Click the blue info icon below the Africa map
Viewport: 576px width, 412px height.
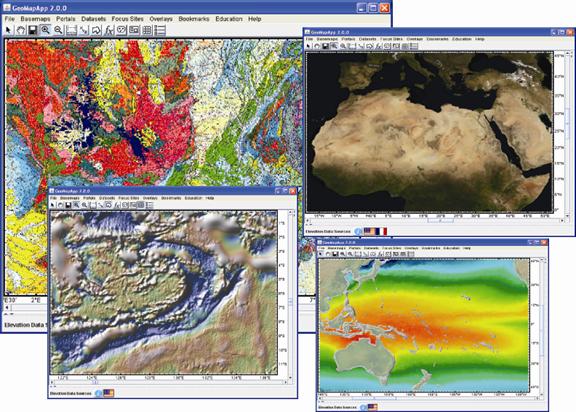(358, 231)
